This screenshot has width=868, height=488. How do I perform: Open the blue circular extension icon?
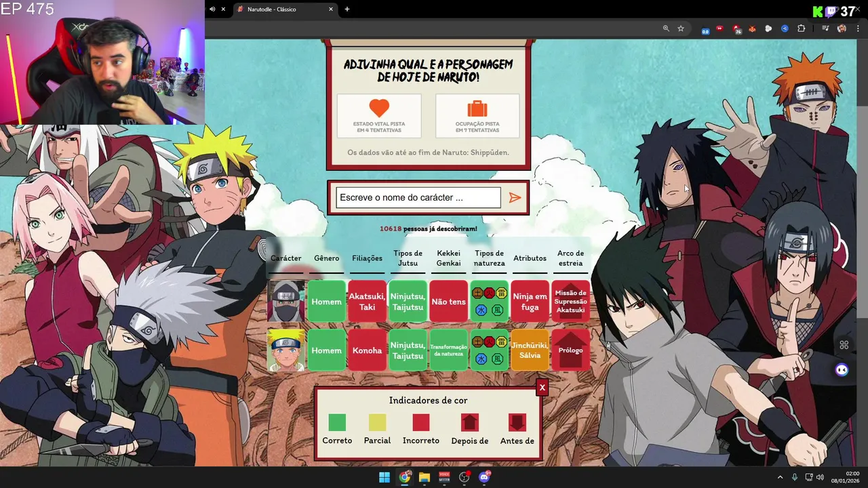[x=785, y=28]
